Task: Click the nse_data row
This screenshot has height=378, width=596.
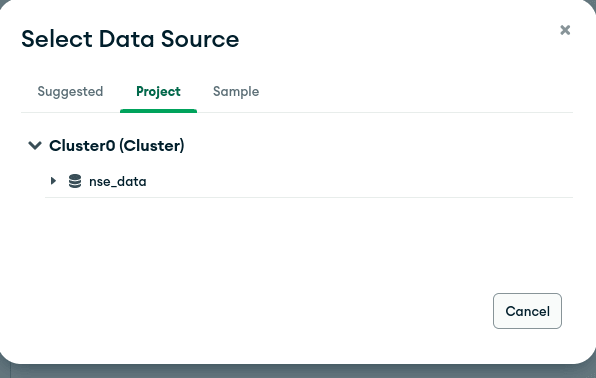Action: [309, 181]
